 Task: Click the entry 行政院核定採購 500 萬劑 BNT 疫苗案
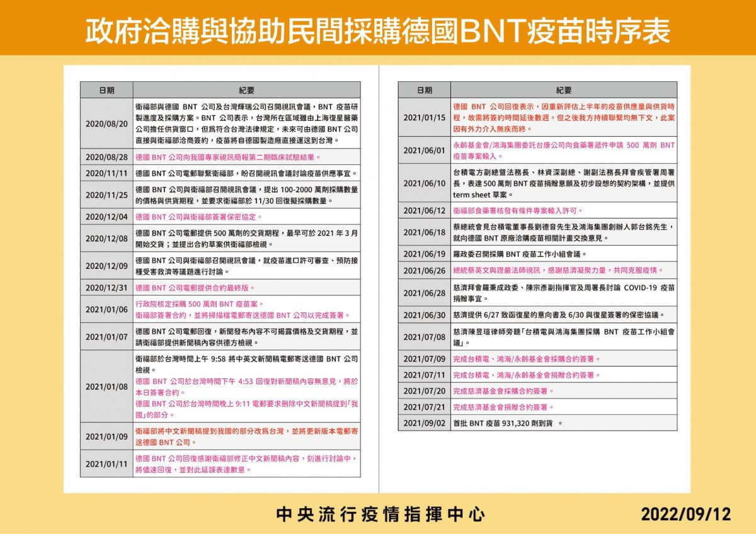coord(200,303)
